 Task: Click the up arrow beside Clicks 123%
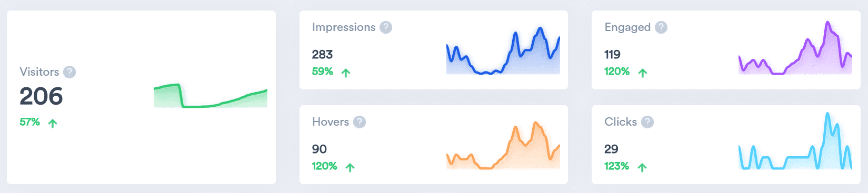[642, 168]
